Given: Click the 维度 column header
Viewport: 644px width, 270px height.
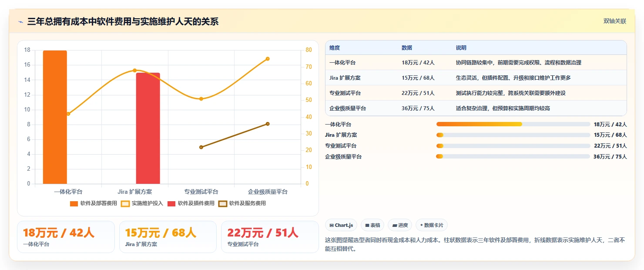Looking at the screenshot, I should click(x=335, y=47).
